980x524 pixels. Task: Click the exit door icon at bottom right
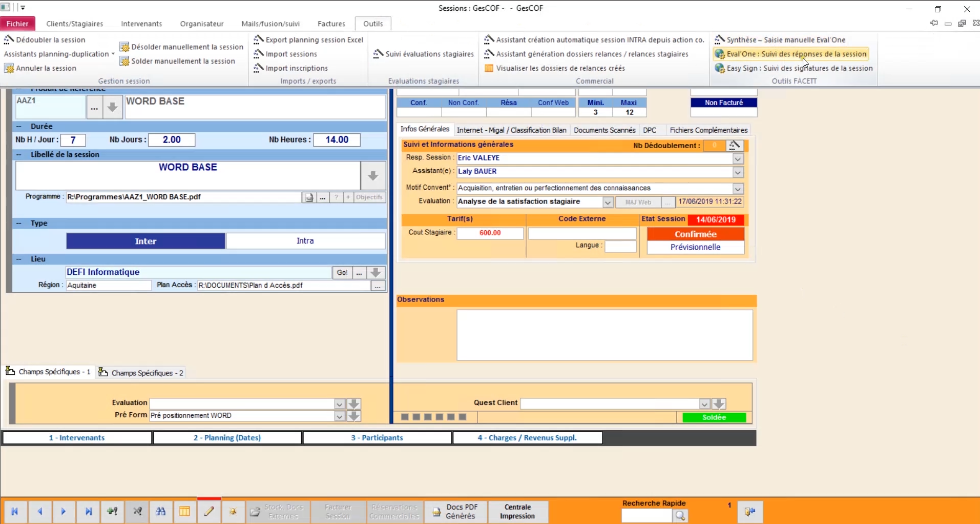(750, 511)
